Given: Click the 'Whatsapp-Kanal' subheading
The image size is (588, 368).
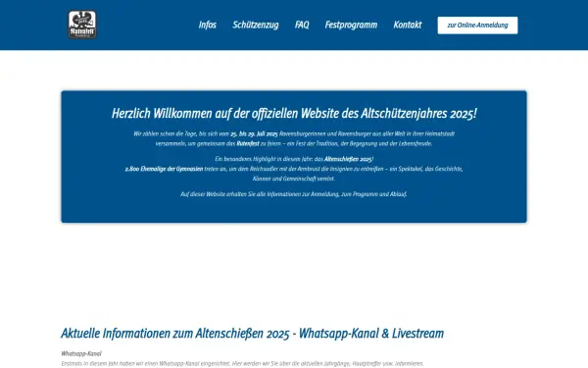Looking at the screenshot, I should click(x=81, y=353).
